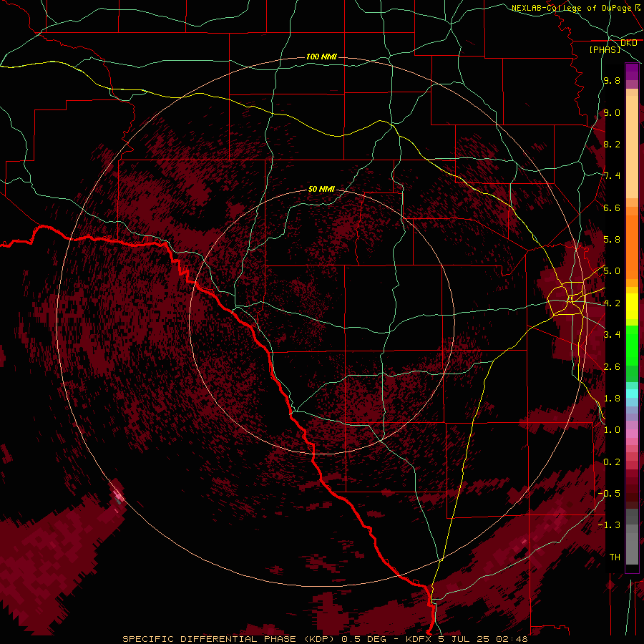644x644 pixels.
Task: Click the 7.4 value on the scale
Action: [x=612, y=176]
